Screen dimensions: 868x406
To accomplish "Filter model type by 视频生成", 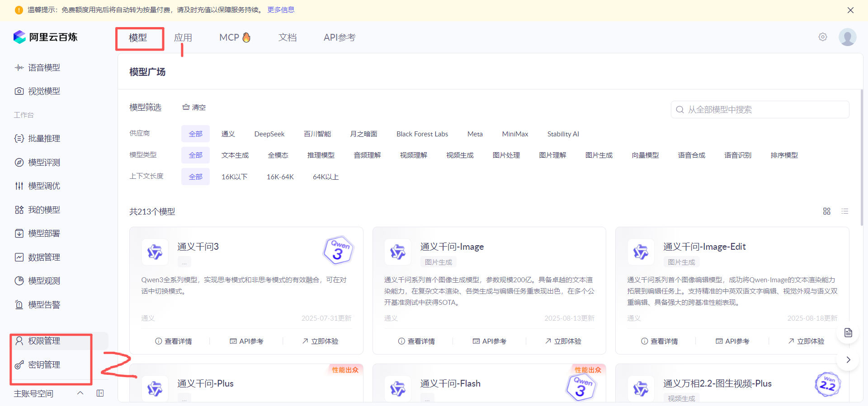I will [x=460, y=155].
